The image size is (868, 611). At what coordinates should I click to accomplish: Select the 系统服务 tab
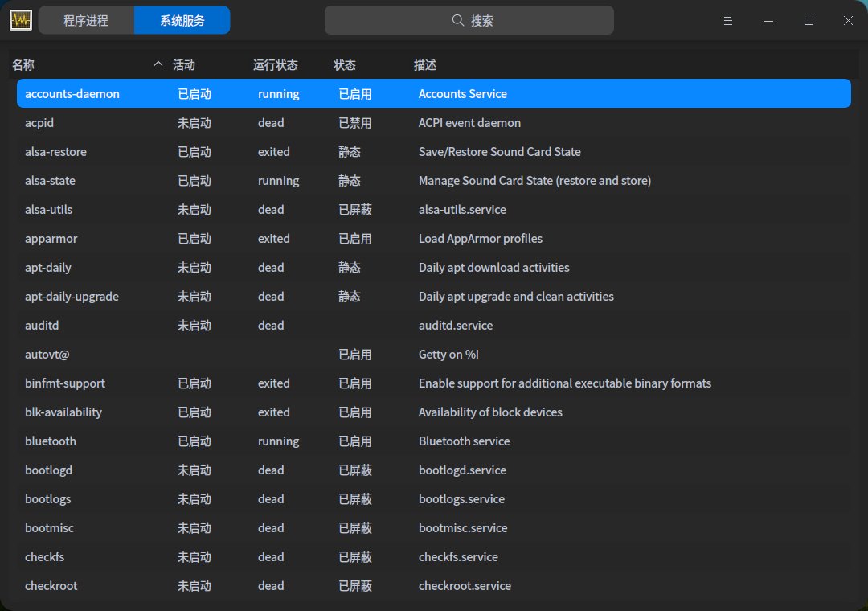tap(182, 21)
